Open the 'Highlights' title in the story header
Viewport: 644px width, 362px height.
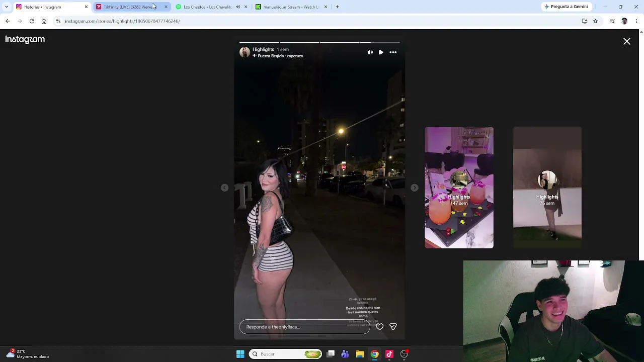263,49
